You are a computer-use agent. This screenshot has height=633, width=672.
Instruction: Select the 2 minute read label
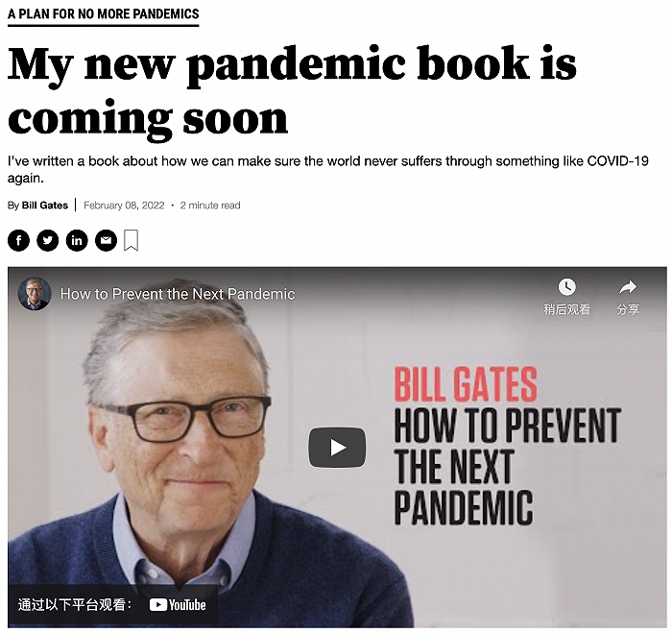tap(210, 206)
